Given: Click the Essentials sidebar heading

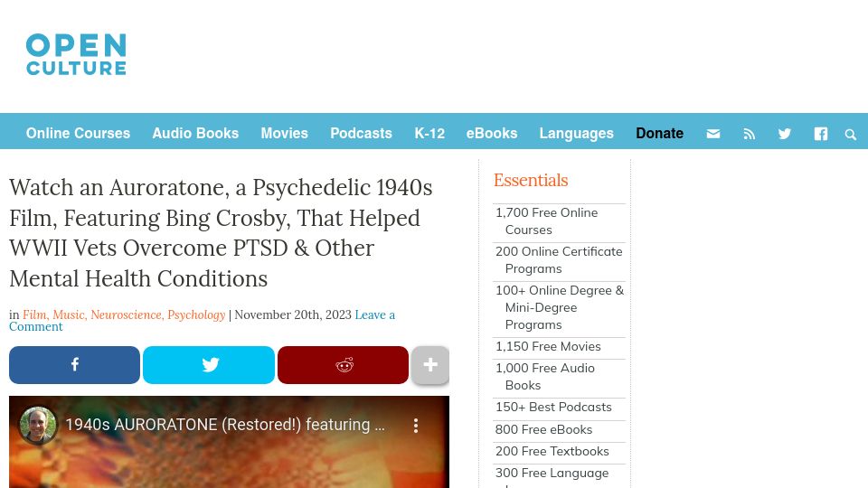Looking at the screenshot, I should point(531,181).
